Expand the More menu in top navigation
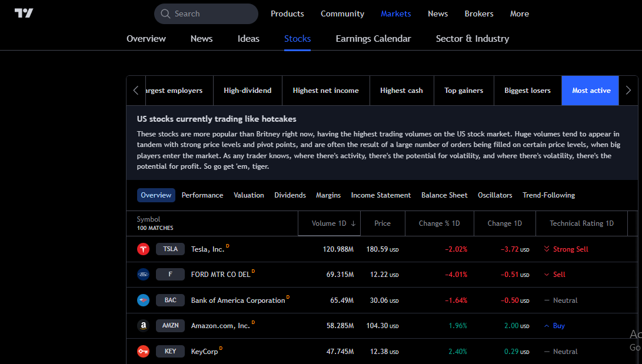Viewport: 642px width, 364px height. point(519,14)
